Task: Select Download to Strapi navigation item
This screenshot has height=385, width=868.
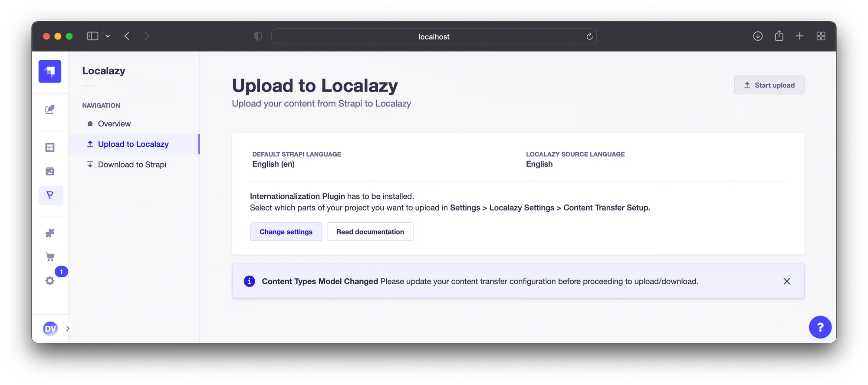Action: (132, 165)
